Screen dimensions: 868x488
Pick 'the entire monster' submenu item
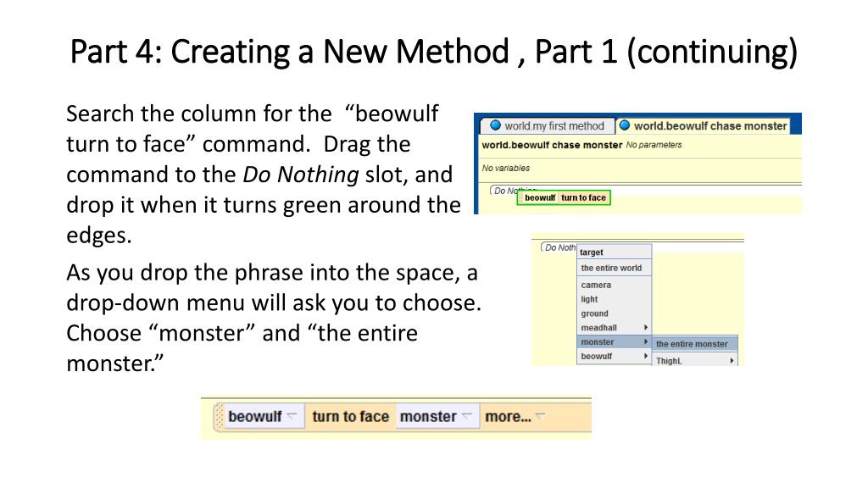click(695, 344)
